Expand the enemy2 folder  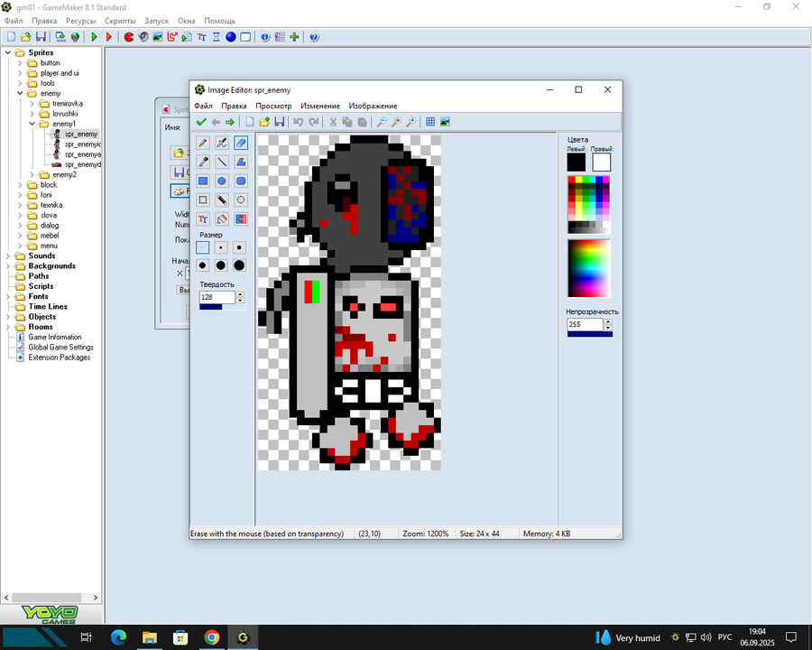[32, 174]
